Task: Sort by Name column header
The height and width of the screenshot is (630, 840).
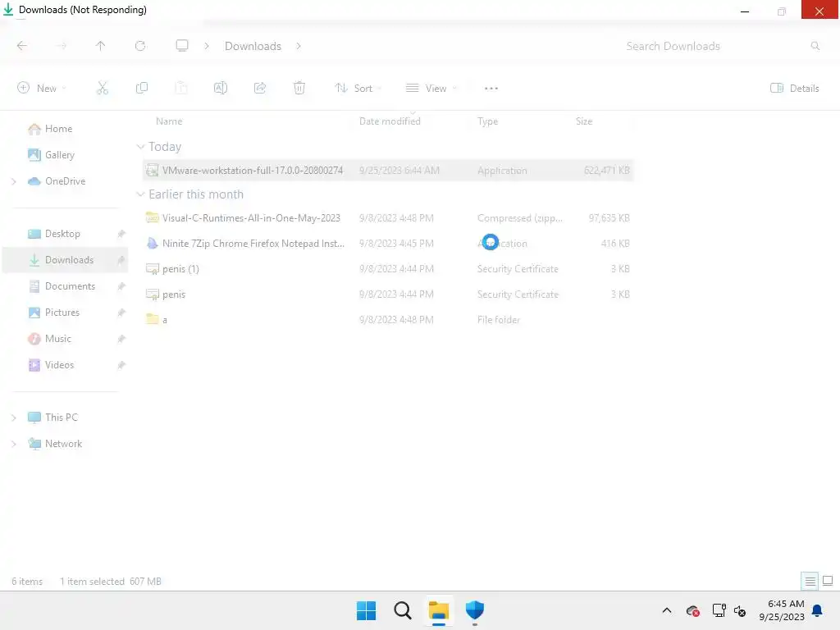Action: coord(169,121)
